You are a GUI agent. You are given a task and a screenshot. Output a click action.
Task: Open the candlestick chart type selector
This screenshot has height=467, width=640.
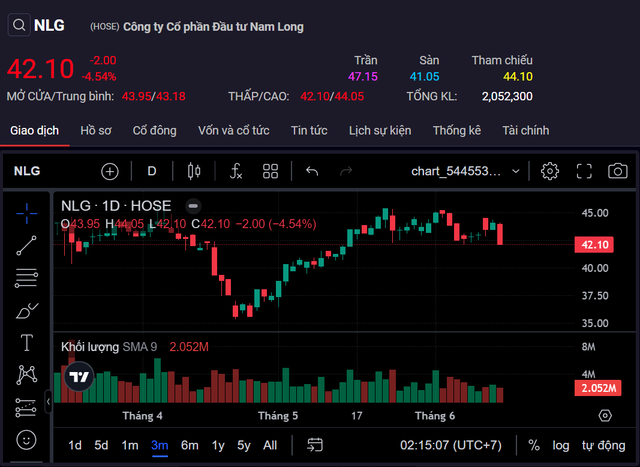[x=194, y=171]
